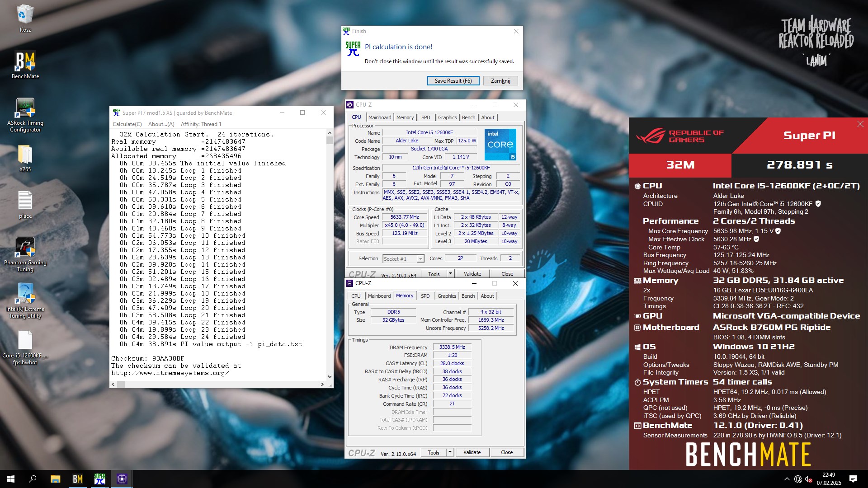
Task: Open the Socket #1 selection dropdown
Action: tap(403, 258)
